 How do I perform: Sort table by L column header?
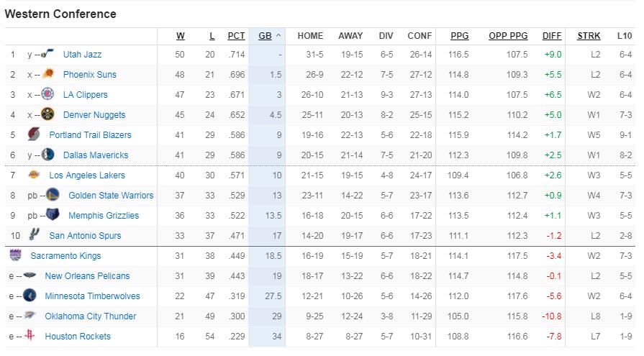212,36
